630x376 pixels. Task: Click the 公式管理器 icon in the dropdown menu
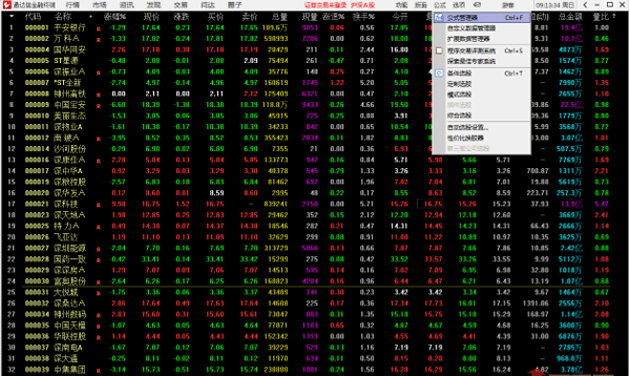[439, 18]
